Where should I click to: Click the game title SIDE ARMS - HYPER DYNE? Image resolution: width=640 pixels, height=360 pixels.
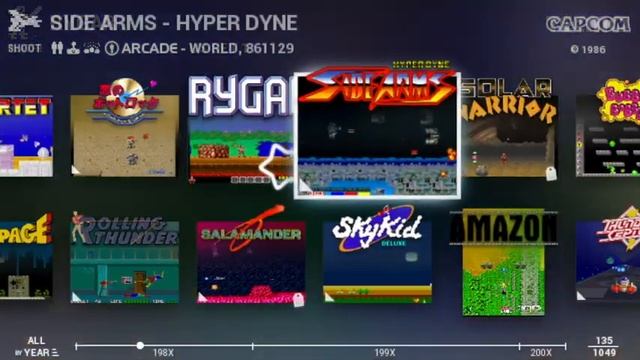[x=174, y=23]
